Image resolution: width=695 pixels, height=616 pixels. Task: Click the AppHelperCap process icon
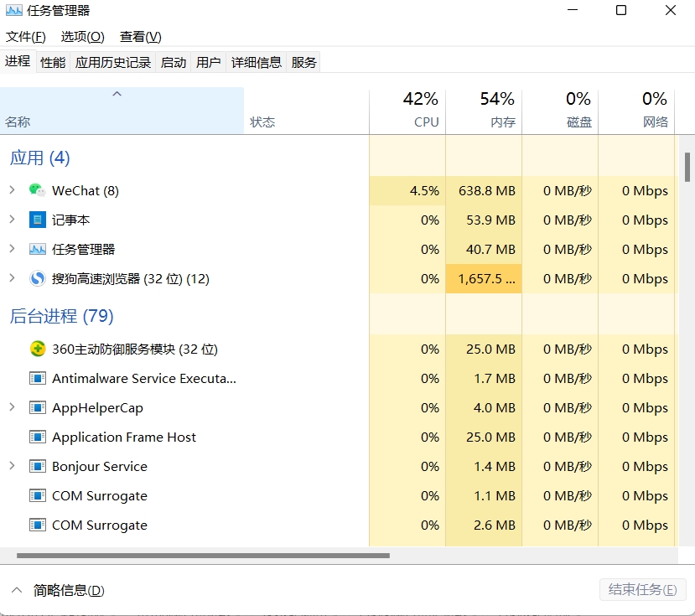(37, 407)
